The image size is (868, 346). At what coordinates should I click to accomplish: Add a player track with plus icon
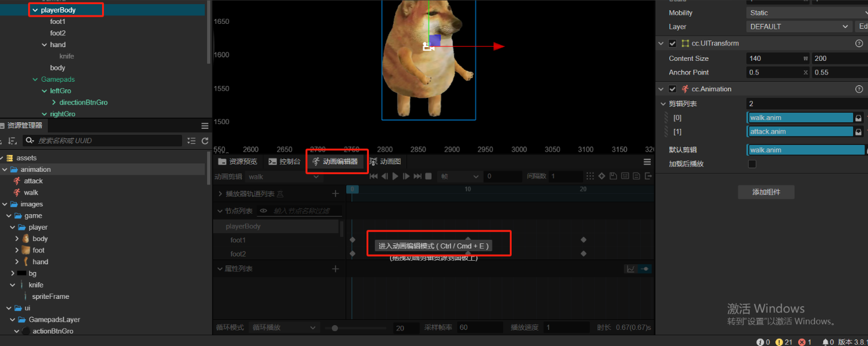point(335,194)
